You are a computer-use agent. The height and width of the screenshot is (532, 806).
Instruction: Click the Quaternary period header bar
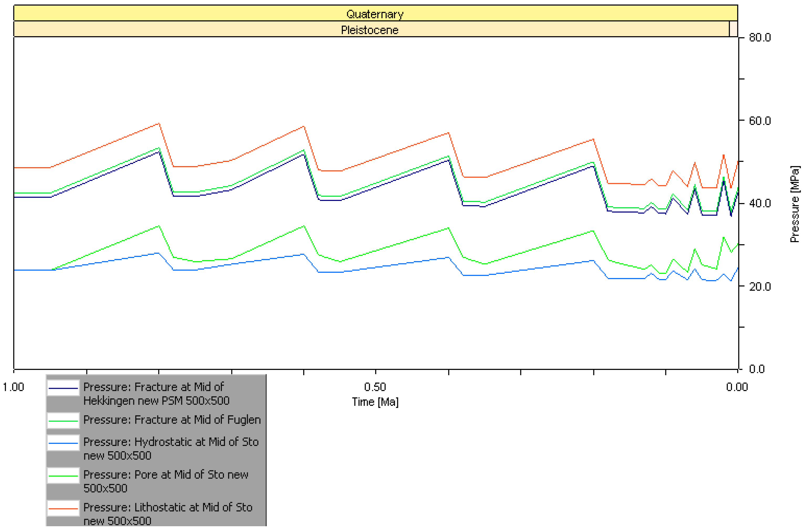(375, 14)
